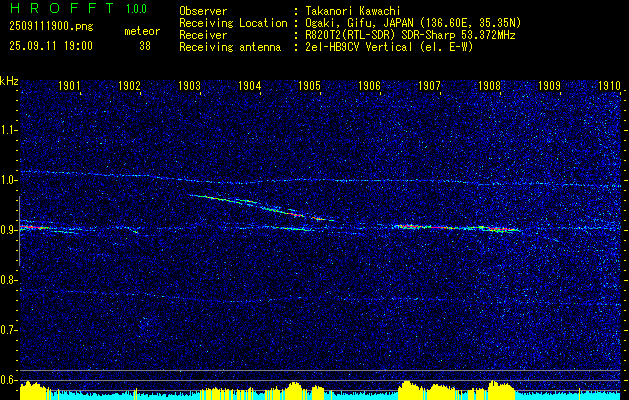
Task: Click the Receiving Location field label
Action: (233, 23)
